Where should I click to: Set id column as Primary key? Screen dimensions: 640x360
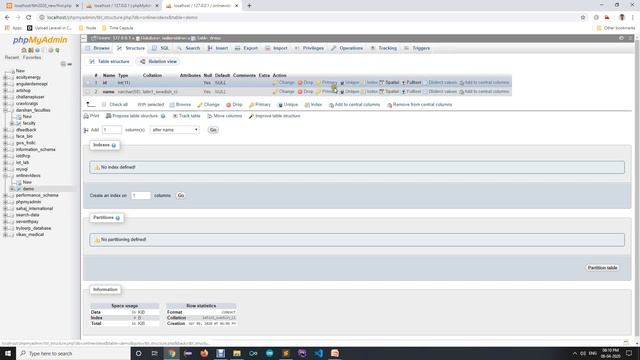click(327, 82)
